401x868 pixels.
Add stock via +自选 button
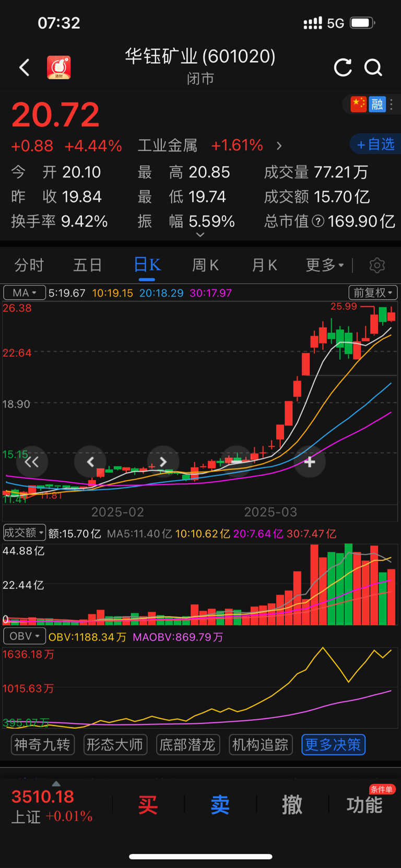tap(375, 144)
